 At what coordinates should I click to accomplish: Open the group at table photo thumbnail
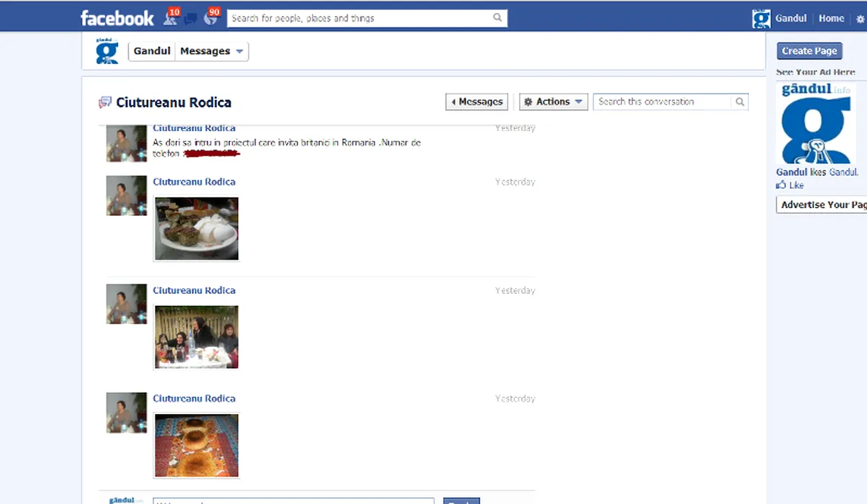coord(197,337)
